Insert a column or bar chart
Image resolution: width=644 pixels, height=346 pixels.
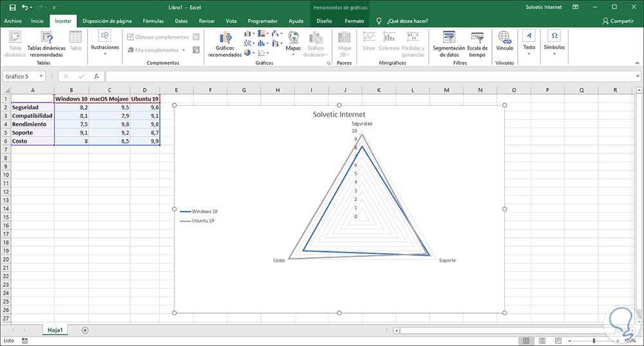pos(249,34)
